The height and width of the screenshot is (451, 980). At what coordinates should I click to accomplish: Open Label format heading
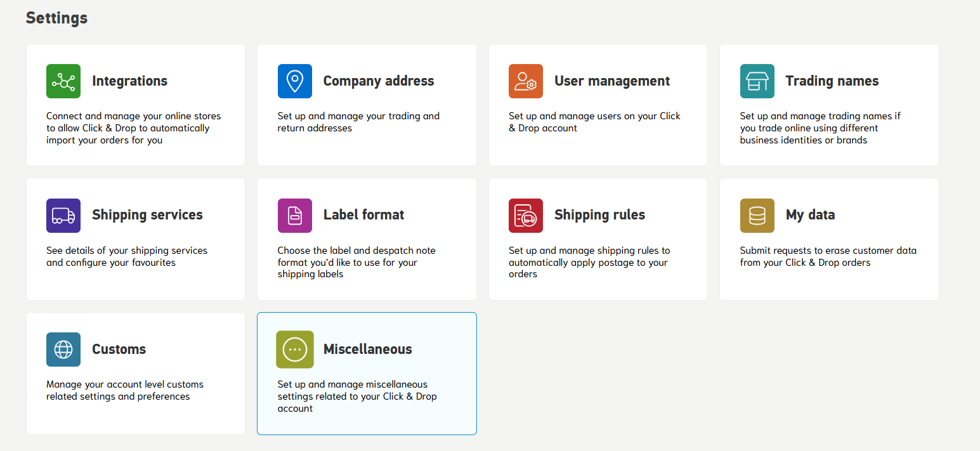pos(363,215)
